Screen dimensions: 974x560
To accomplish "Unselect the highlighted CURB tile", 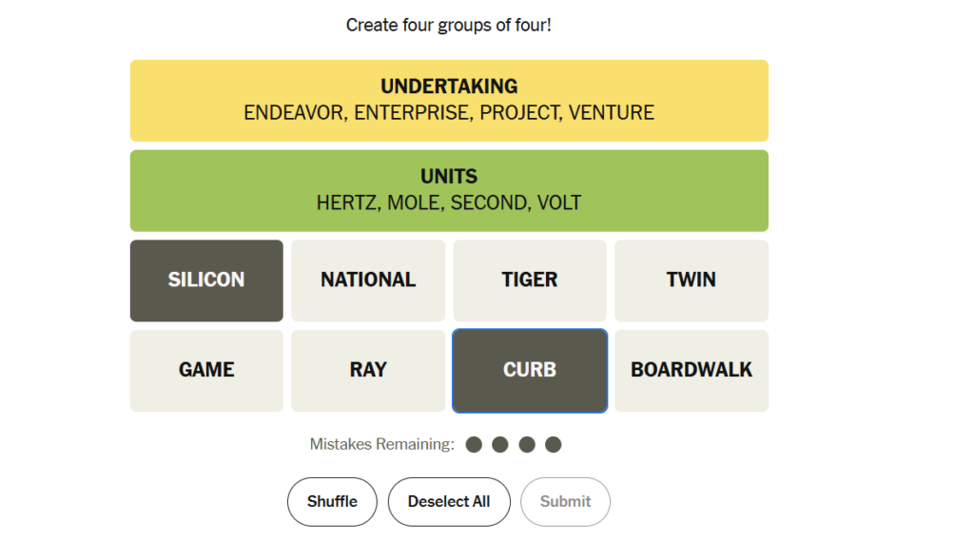I will [530, 370].
